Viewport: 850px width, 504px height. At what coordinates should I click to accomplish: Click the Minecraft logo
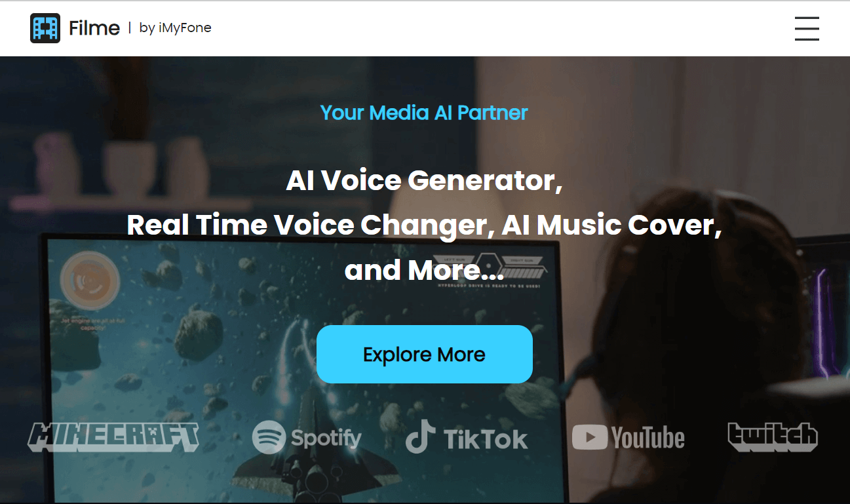113,437
